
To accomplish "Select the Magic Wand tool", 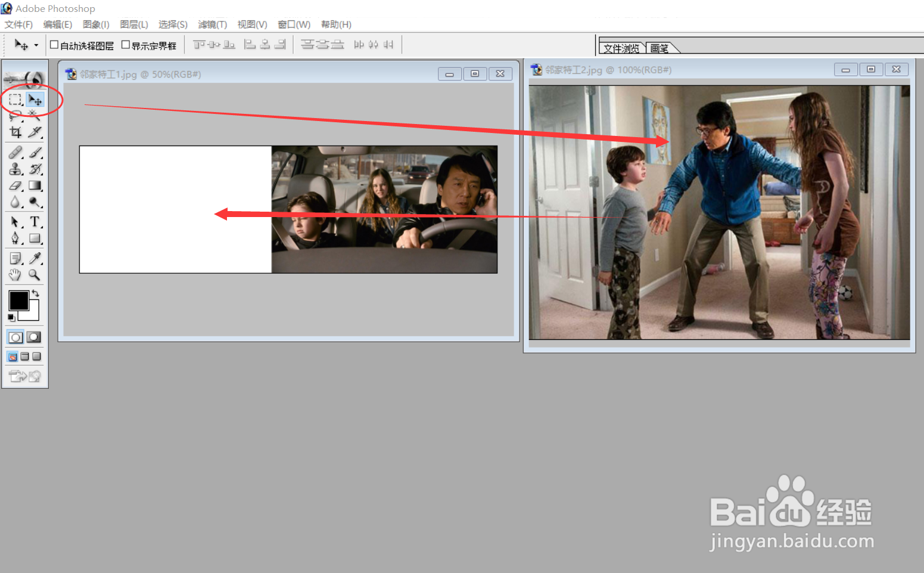I will [35, 116].
